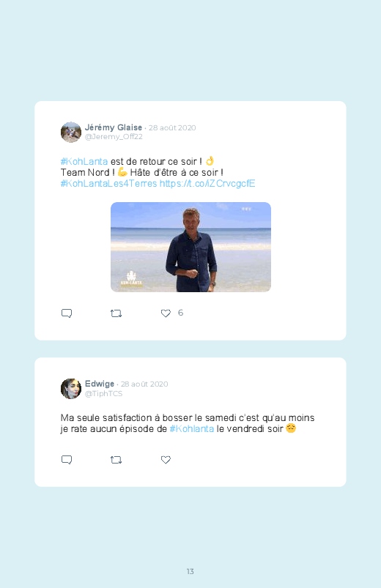Image resolution: width=381 pixels, height=588 pixels.
Task: Click the reply icon on Edwige's tweet
Action: click(67, 460)
